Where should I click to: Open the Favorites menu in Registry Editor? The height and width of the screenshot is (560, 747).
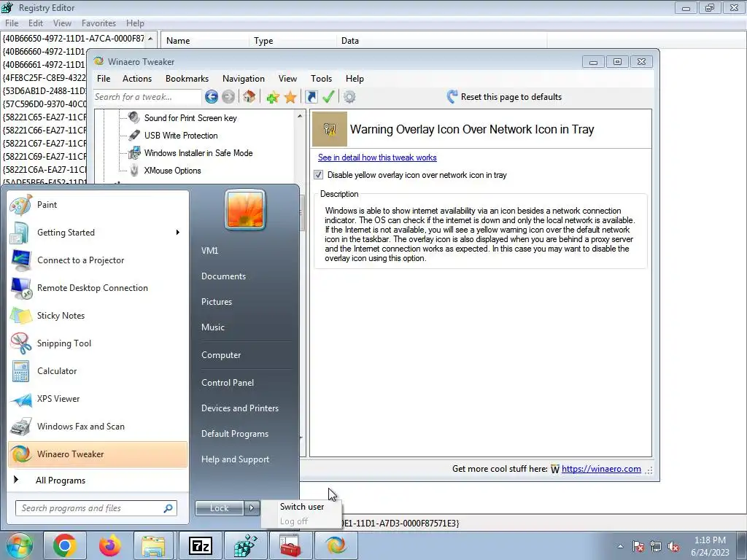98,23
